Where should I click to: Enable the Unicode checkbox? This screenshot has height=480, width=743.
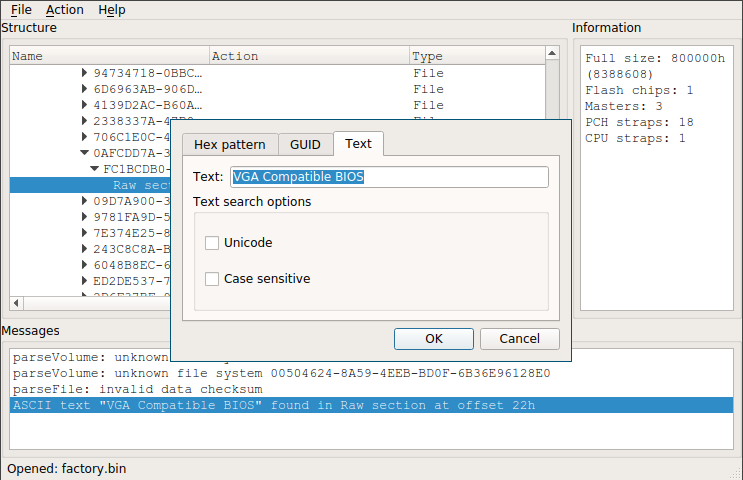point(212,243)
